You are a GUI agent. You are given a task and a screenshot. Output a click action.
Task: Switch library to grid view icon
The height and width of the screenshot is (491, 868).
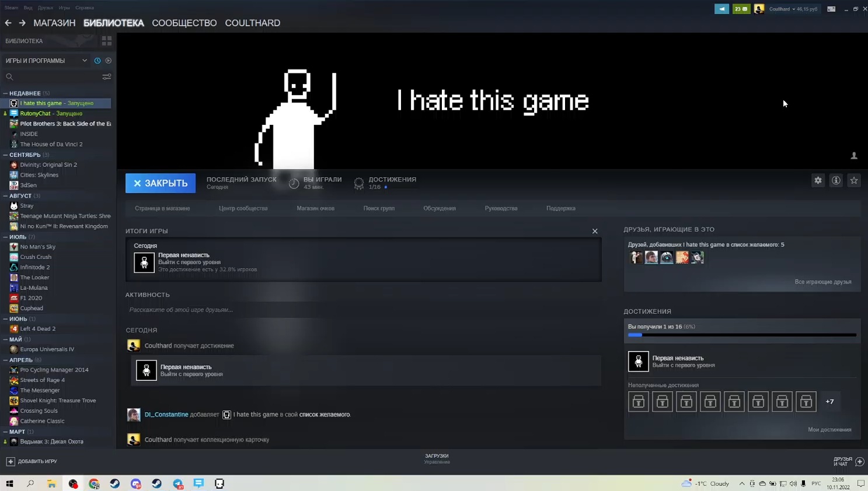pyautogui.click(x=107, y=41)
